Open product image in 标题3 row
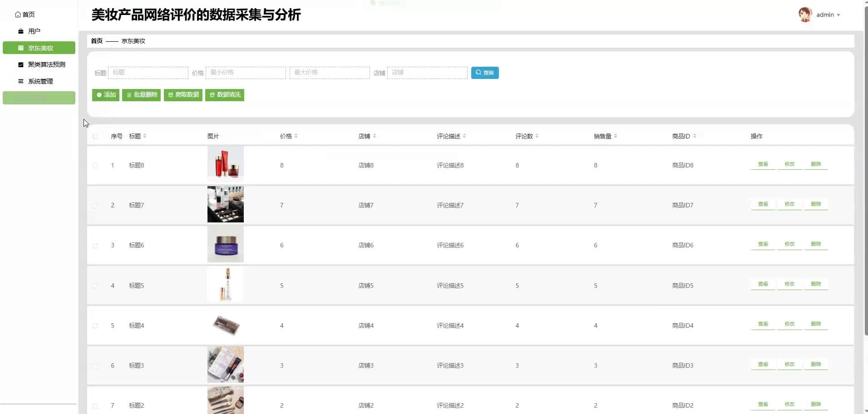This screenshot has height=414, width=868. tap(226, 365)
